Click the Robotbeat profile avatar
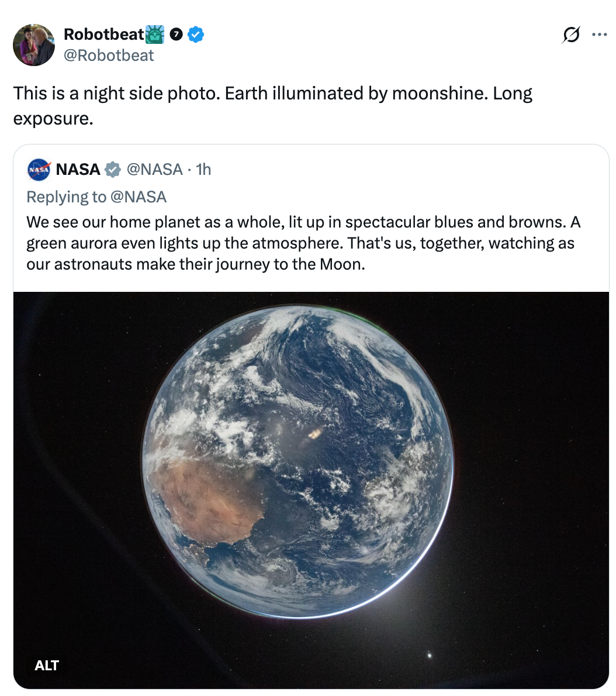 pyautogui.click(x=33, y=44)
